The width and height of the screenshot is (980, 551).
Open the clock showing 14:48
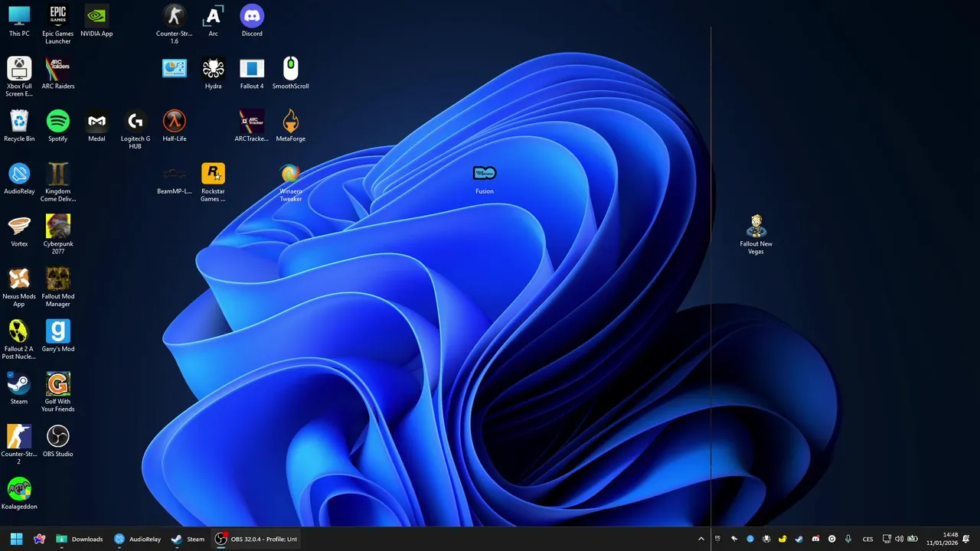pyautogui.click(x=942, y=539)
